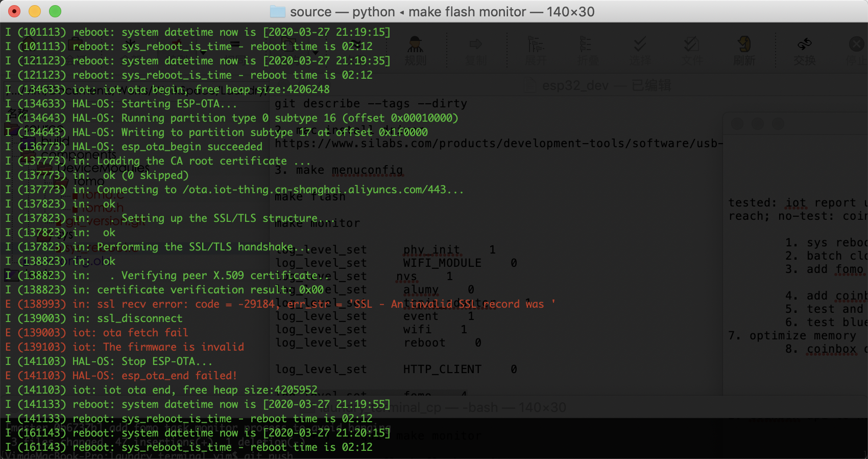The height and width of the screenshot is (459, 868).
Task: Click the Swap (交换) arrows icon in background toolbar
Action: [805, 44]
